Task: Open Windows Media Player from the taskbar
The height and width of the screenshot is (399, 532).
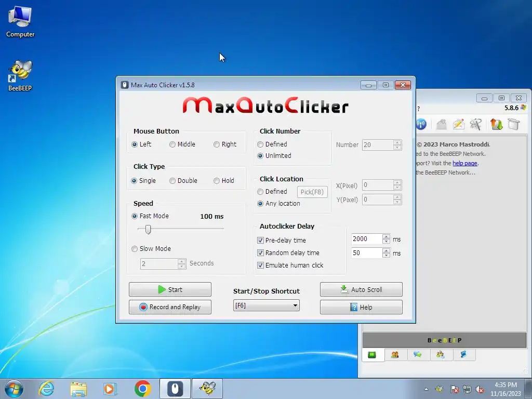Action: click(110, 389)
